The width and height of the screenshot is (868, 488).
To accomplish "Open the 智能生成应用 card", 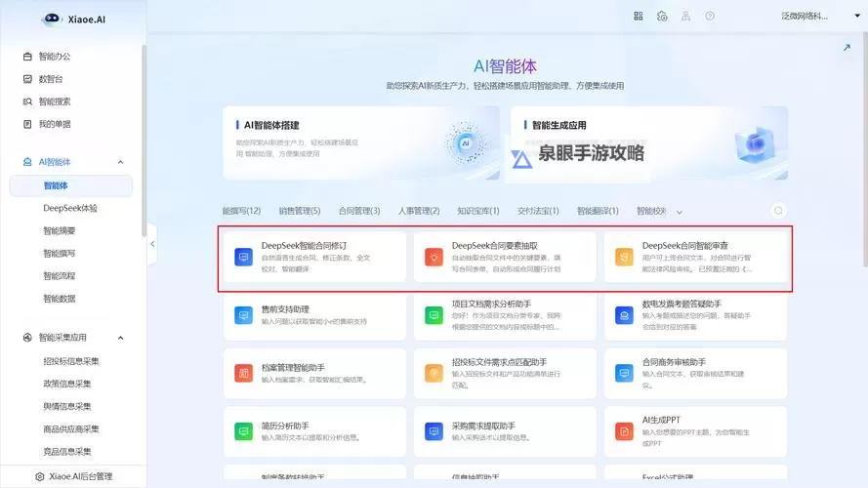I will [x=649, y=142].
